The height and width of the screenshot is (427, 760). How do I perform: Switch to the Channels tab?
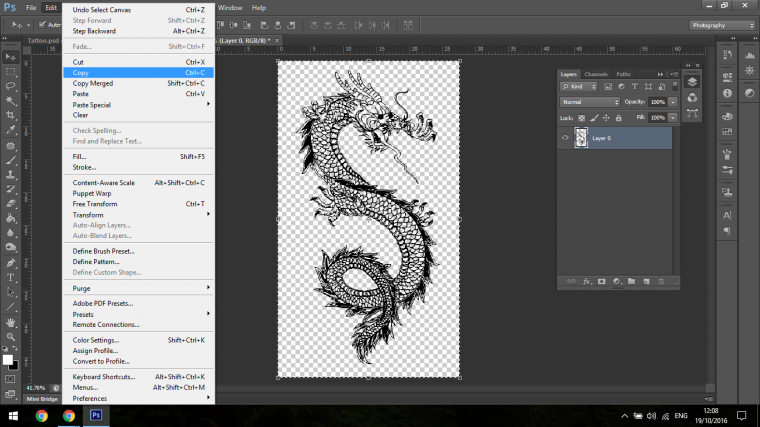[x=596, y=74]
